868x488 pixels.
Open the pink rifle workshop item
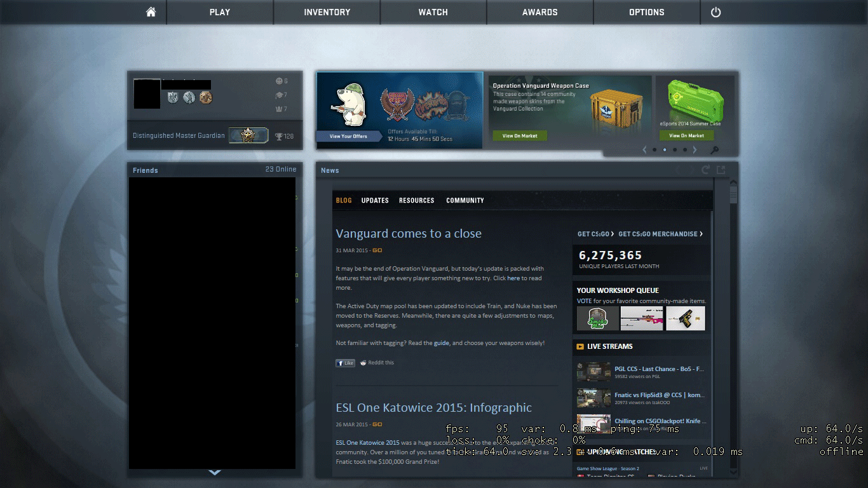pyautogui.click(x=641, y=318)
